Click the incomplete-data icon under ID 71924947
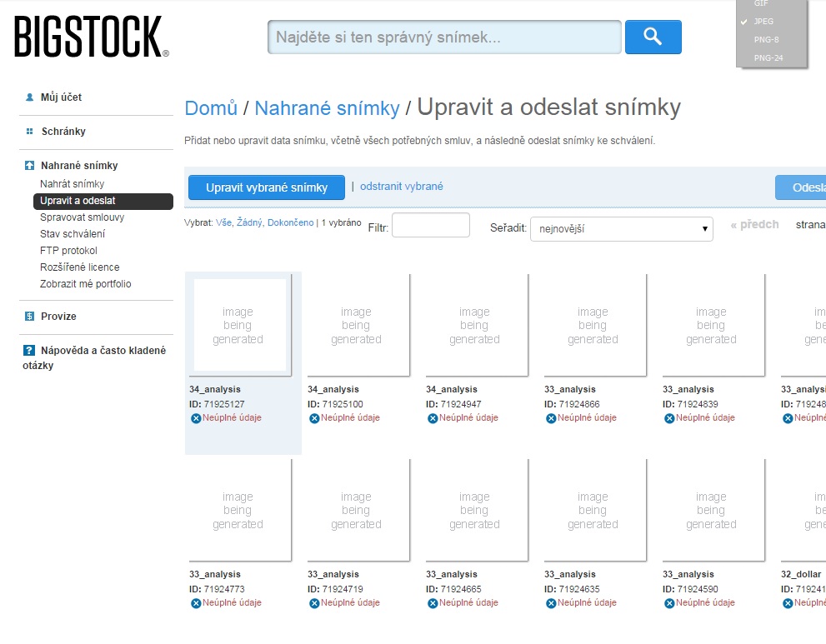 pyautogui.click(x=433, y=418)
